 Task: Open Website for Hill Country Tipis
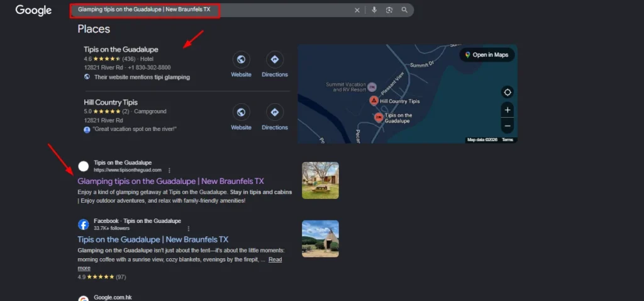(241, 117)
